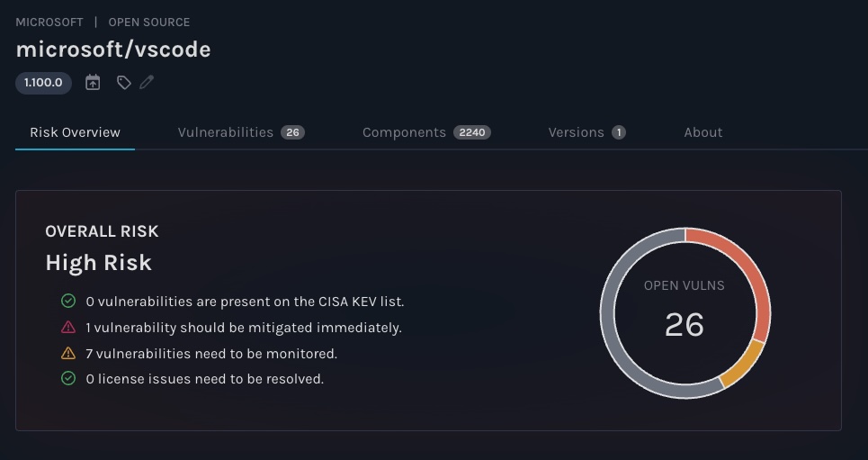868x460 pixels.
Task: Click the green check icon beside license issues
Action: (68, 378)
